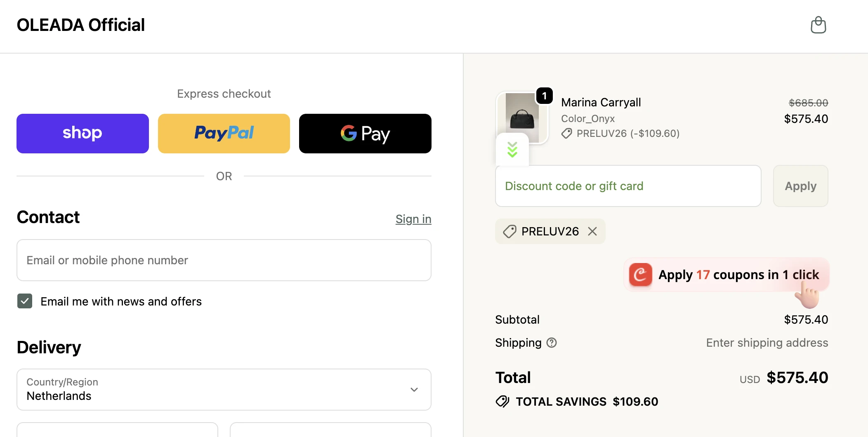The width and height of the screenshot is (868, 437).
Task: Focus the Email or mobile phone field
Action: tap(224, 260)
